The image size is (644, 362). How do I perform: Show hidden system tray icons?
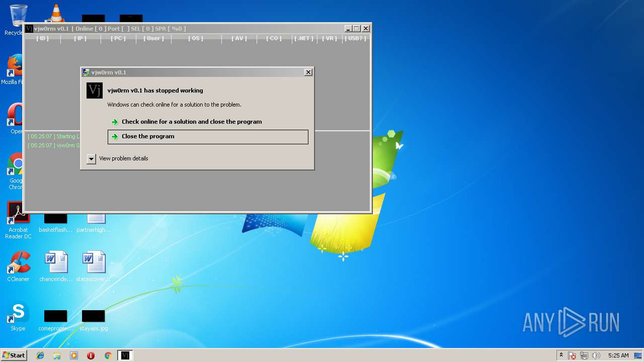[x=561, y=355]
